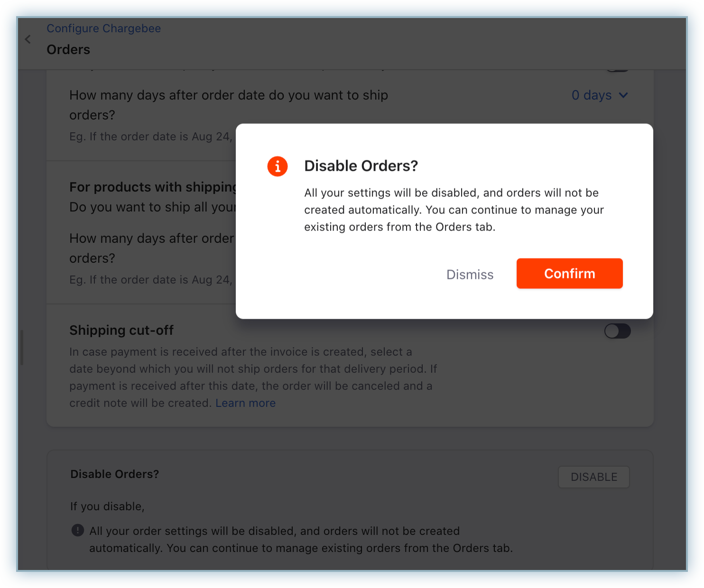
Task: Click the dialog message about settings being disabled
Action: point(454,210)
